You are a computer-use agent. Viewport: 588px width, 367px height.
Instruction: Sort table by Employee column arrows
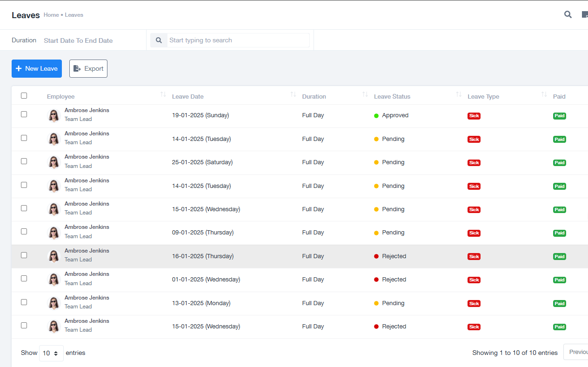pyautogui.click(x=163, y=95)
